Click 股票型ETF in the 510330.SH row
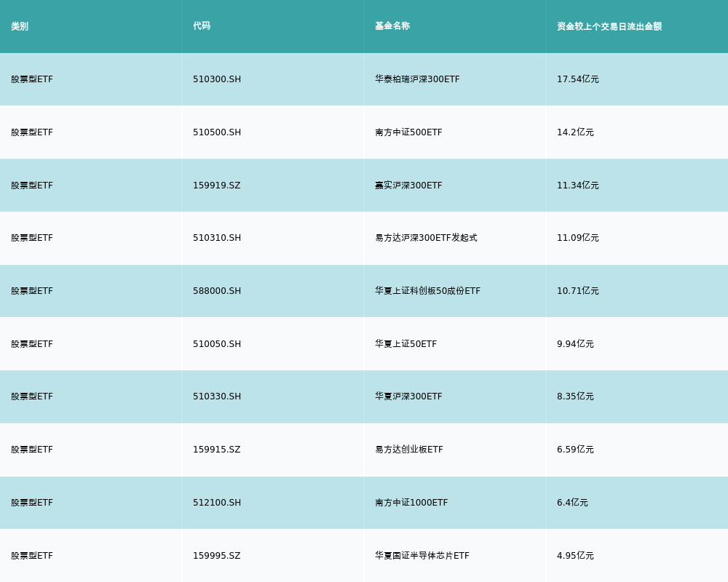The width and height of the screenshot is (728, 582). 32,396
